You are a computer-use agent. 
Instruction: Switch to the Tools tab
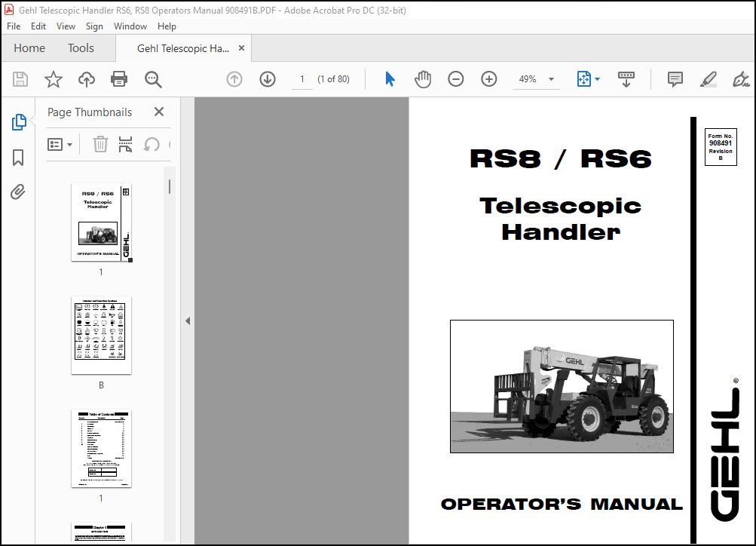coord(81,48)
